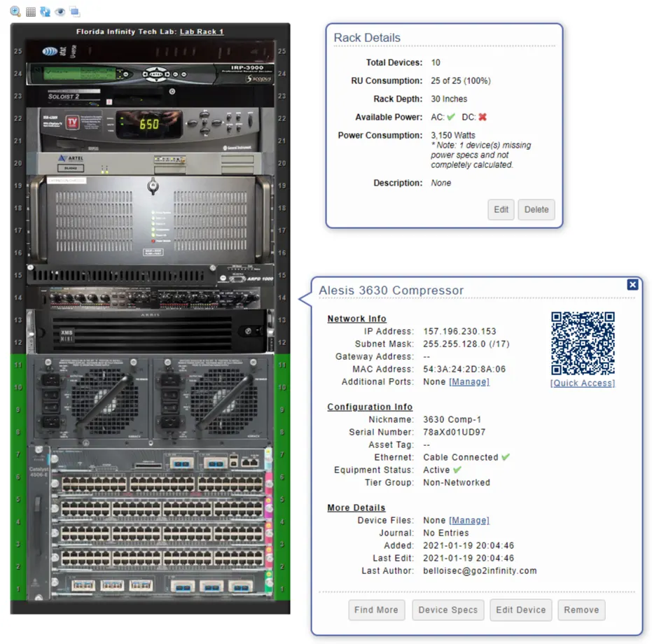Screen dimensions: 652x644
Task: Click the Rack Depth 30 Inches value
Action: (x=449, y=99)
